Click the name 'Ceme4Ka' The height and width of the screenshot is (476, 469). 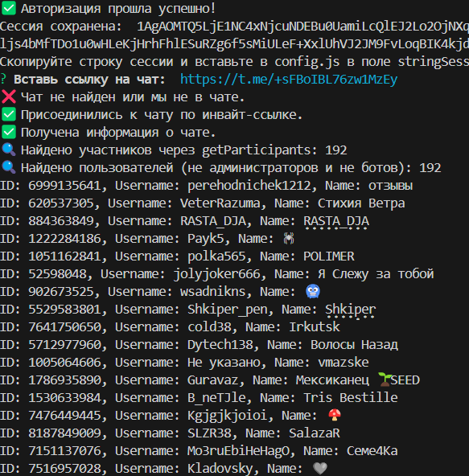tap(372, 450)
